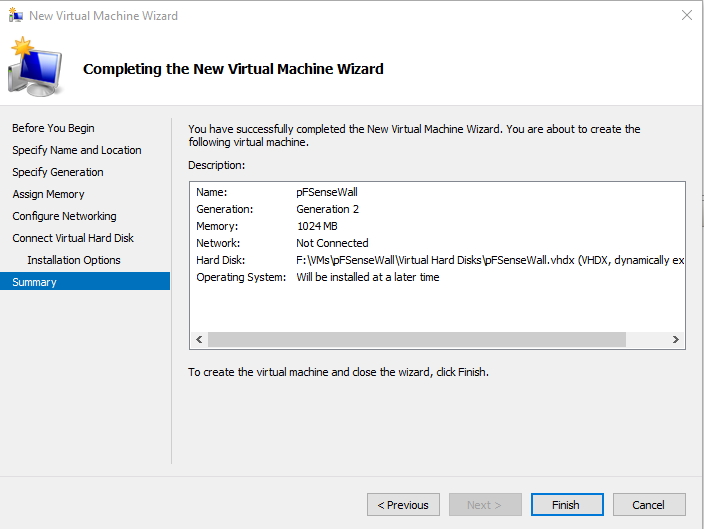This screenshot has width=704, height=529.
Task: Click the wizard title bar icon
Action: (x=16, y=15)
